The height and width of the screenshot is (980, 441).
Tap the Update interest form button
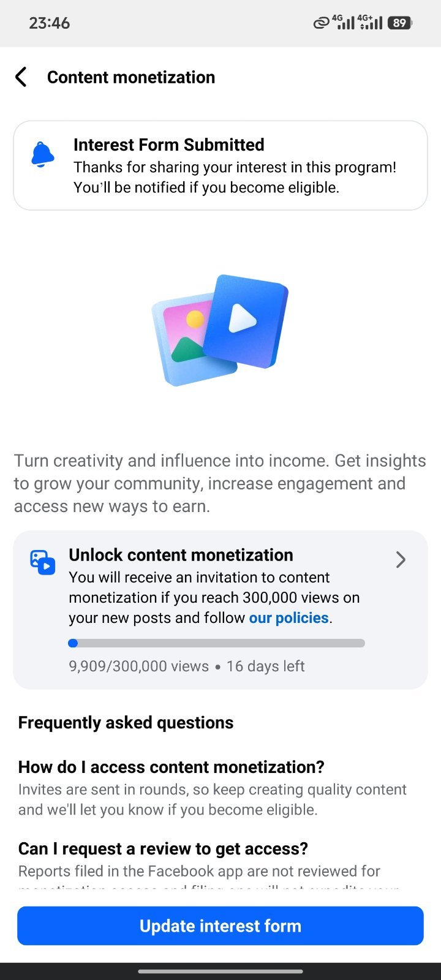221,925
